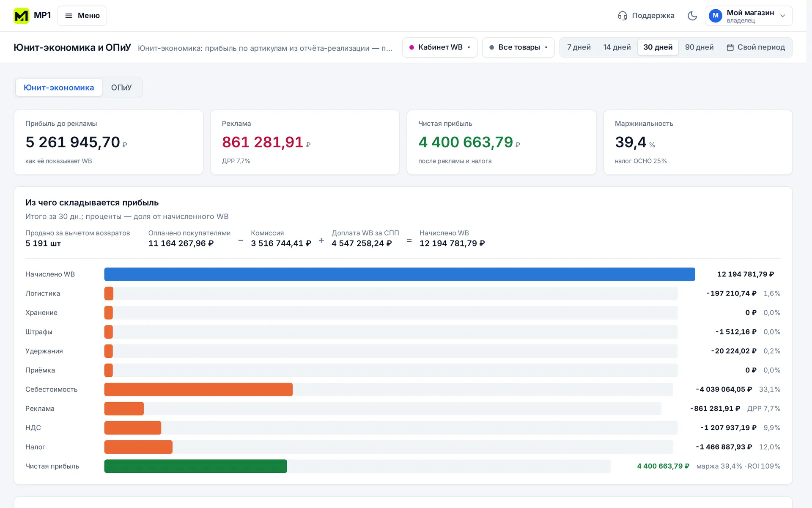The width and height of the screenshot is (812, 508).
Task: Click the 5 191 шт sold quantity
Action: (x=43, y=243)
